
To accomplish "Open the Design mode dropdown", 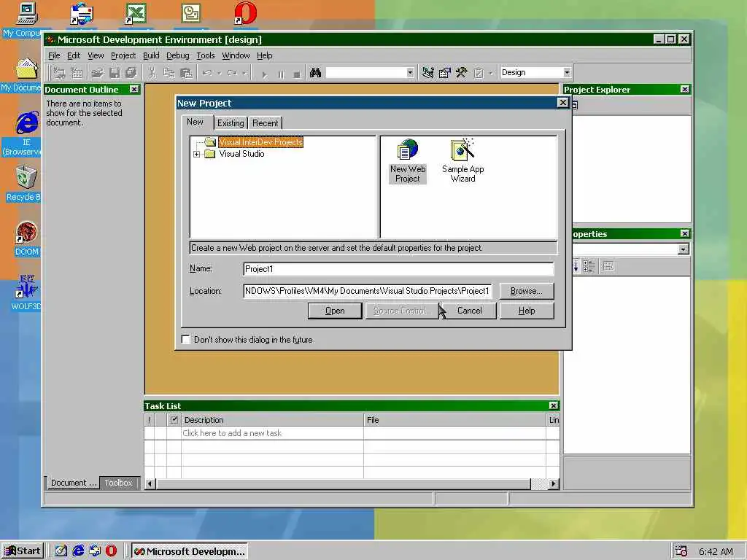I will (567, 72).
